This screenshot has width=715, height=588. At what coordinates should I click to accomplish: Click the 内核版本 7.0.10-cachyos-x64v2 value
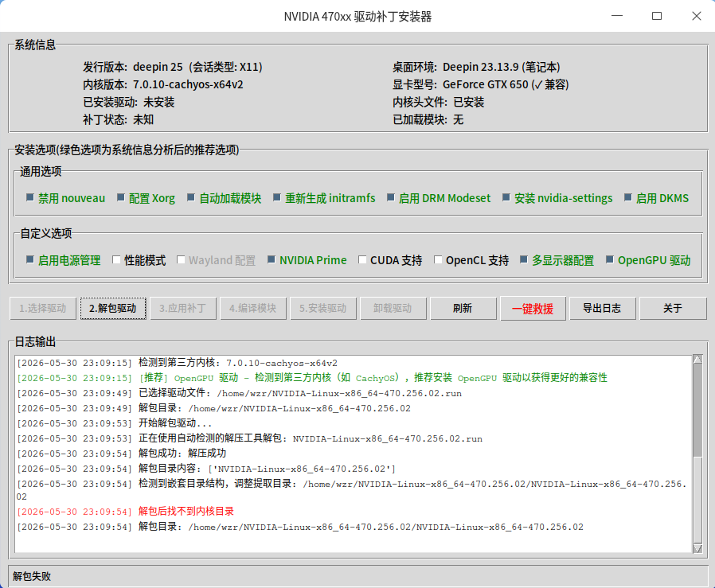tap(188, 84)
